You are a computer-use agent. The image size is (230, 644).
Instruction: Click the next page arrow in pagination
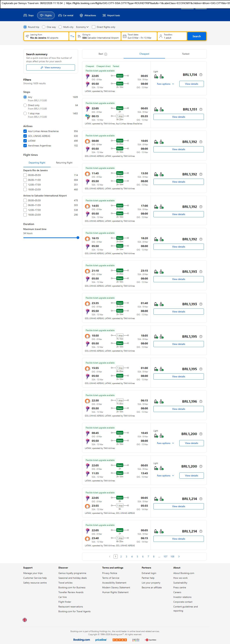coord(179,557)
